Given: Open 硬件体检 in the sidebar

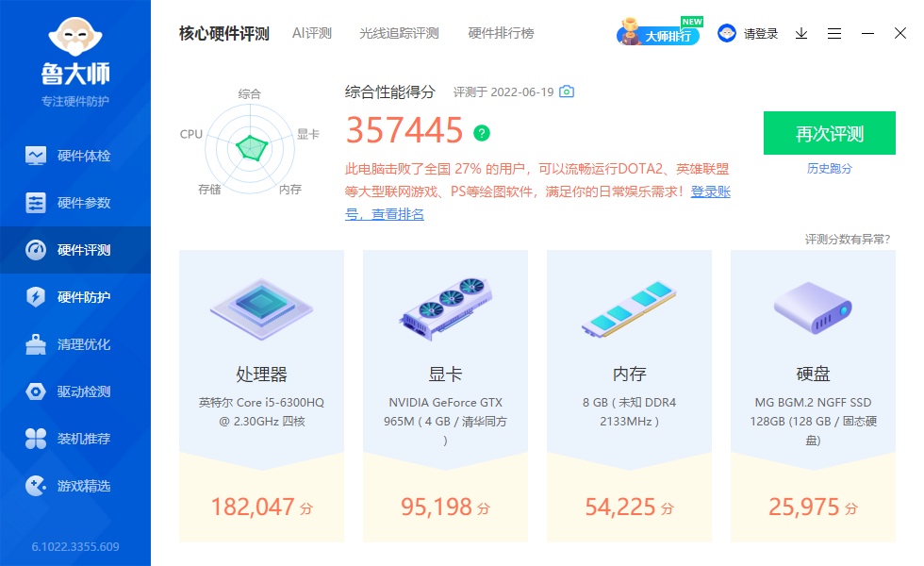Looking at the screenshot, I should tap(75, 156).
